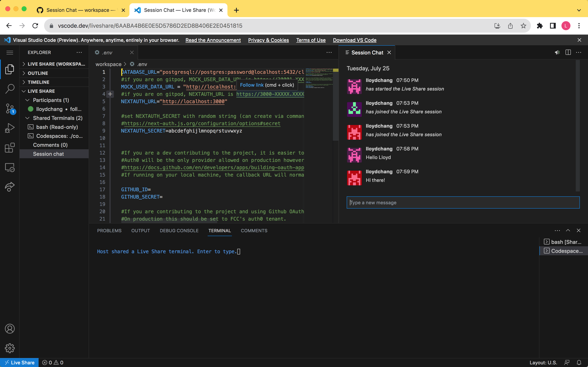Click the Read the Announcement link
This screenshot has width=588, height=367.
point(213,40)
